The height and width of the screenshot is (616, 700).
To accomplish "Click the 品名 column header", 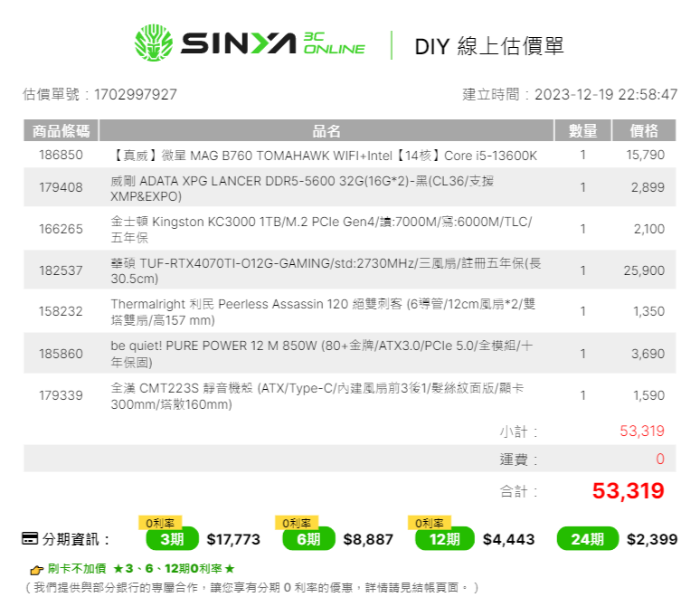I will pos(326,131).
